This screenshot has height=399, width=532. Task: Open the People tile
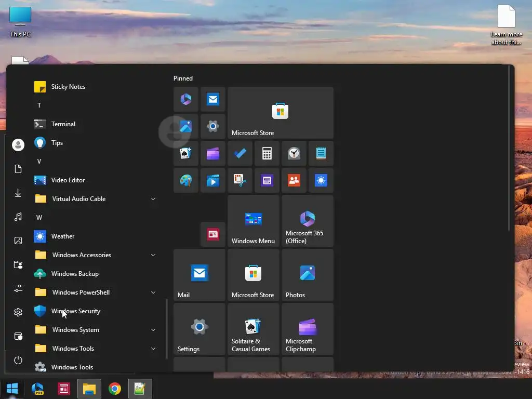(x=294, y=180)
